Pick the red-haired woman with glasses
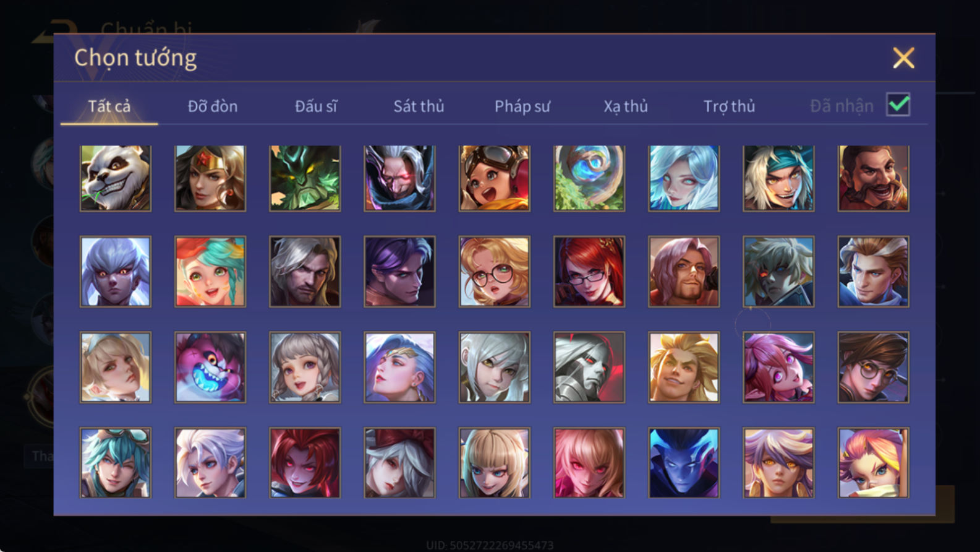Image resolution: width=980 pixels, height=552 pixels. coord(589,272)
